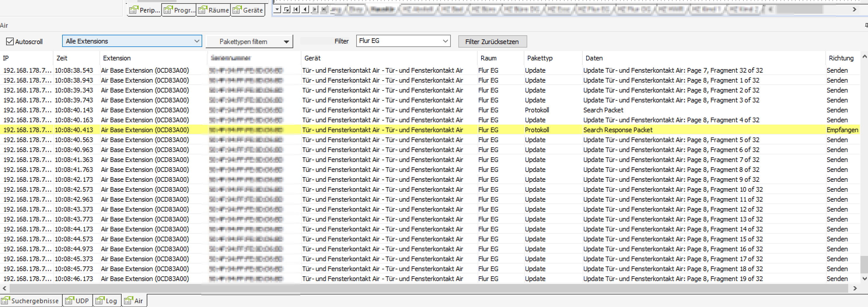Open the UDP monitor tab
This screenshot has width=868, height=307.
(x=78, y=301)
